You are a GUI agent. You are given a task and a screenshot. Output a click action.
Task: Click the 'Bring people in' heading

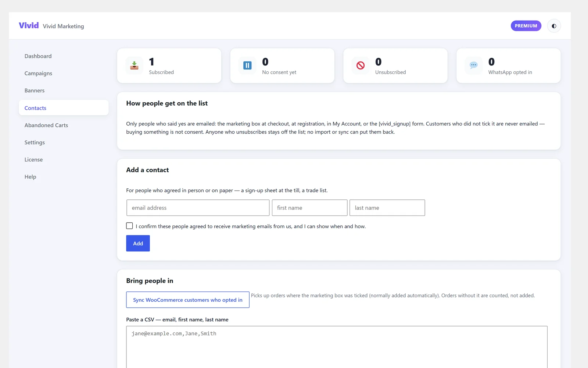point(150,281)
